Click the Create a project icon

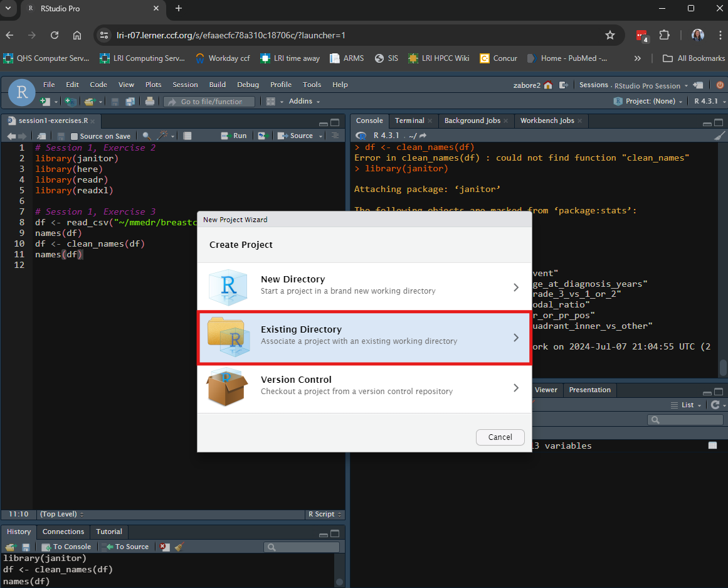71,101
